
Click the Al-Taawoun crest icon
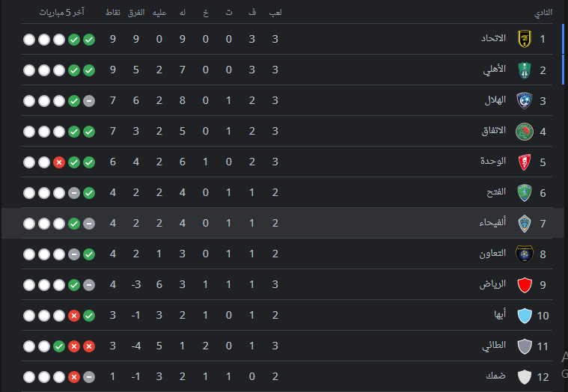524,254
